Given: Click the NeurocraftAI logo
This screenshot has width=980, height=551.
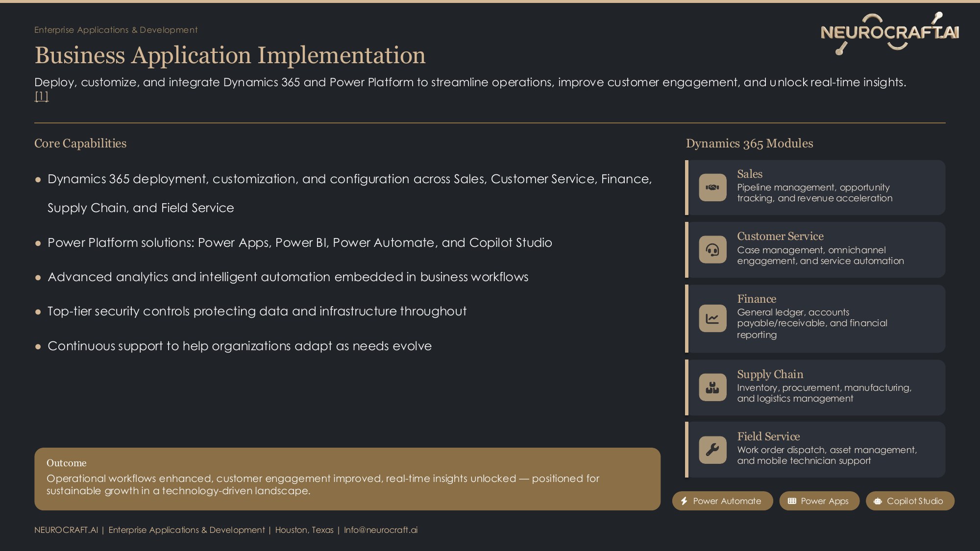Looking at the screenshot, I should tap(890, 33).
